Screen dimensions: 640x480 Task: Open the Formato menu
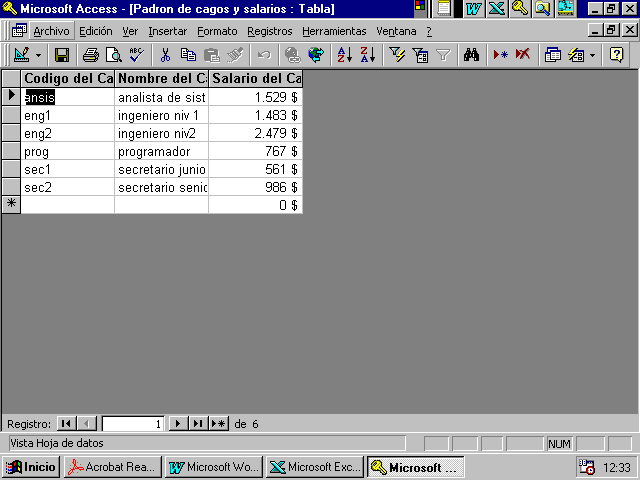coord(217,31)
